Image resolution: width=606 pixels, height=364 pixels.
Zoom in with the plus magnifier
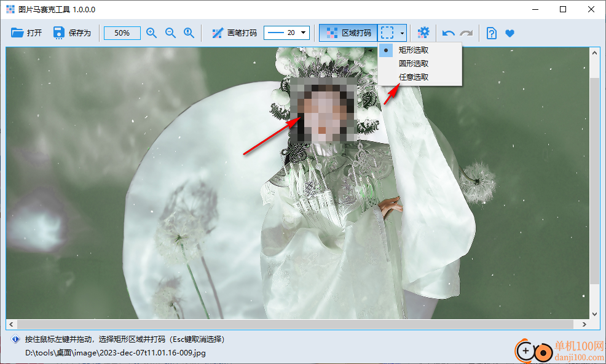point(151,33)
